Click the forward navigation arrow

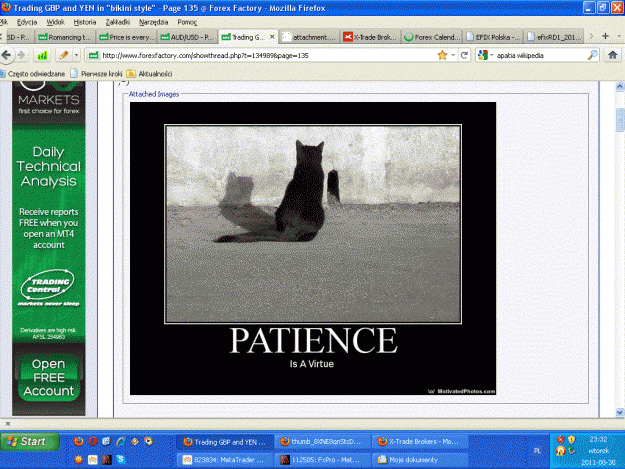[22, 55]
